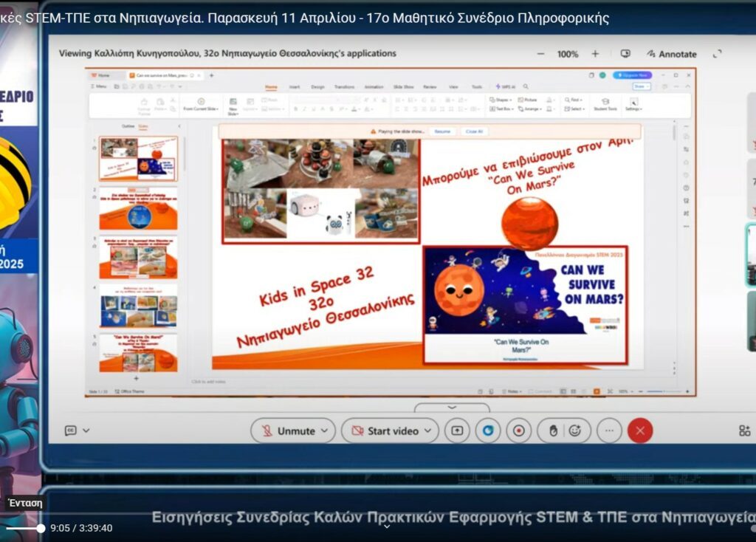Open the Text Box dropdown
This screenshot has height=542, width=756.
501,109
